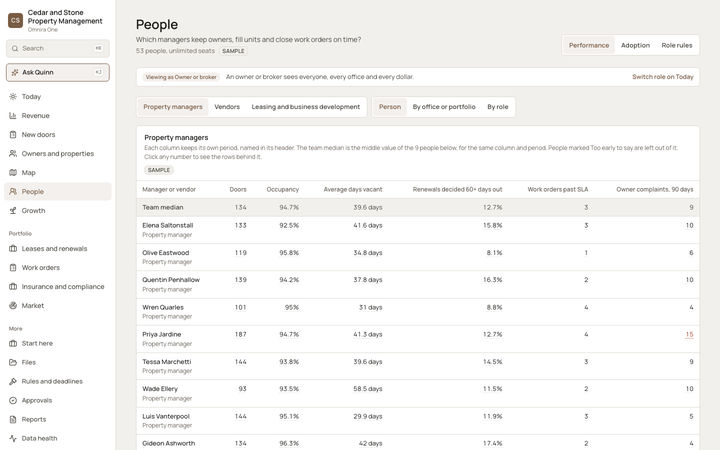The width and height of the screenshot is (720, 450).
Task: Click Olive Eastwood's 8.1% renewals value
Action: (x=495, y=253)
